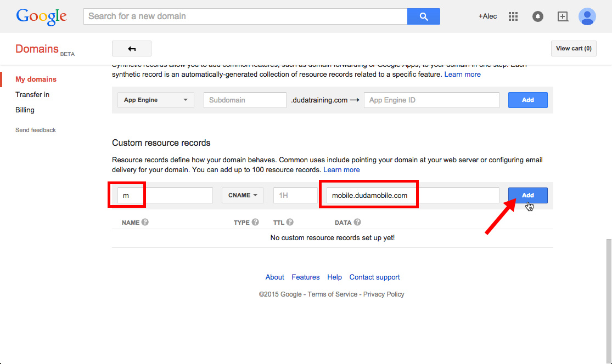This screenshot has width=612, height=364.
Task: Open Learn more about synthetic records
Action: [x=463, y=75]
